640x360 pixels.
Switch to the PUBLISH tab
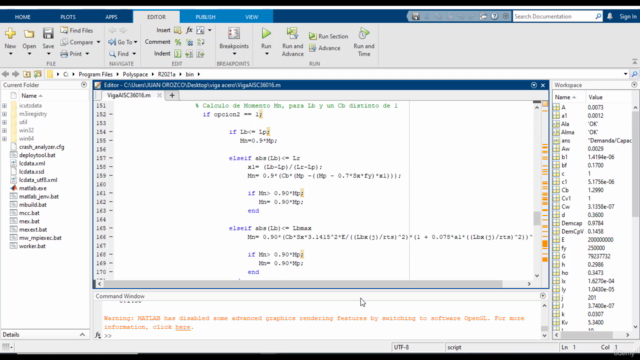(x=205, y=17)
